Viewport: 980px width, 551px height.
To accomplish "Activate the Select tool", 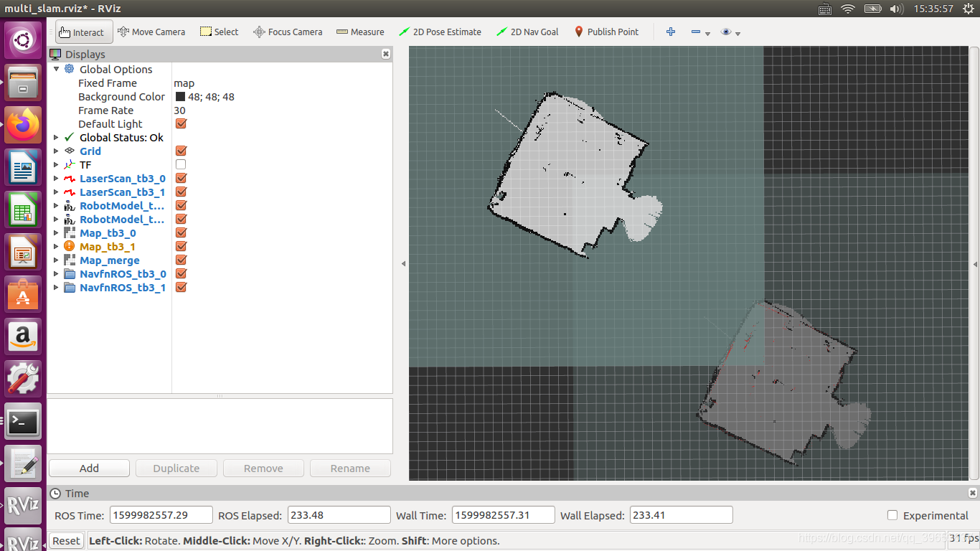I will 219,32.
